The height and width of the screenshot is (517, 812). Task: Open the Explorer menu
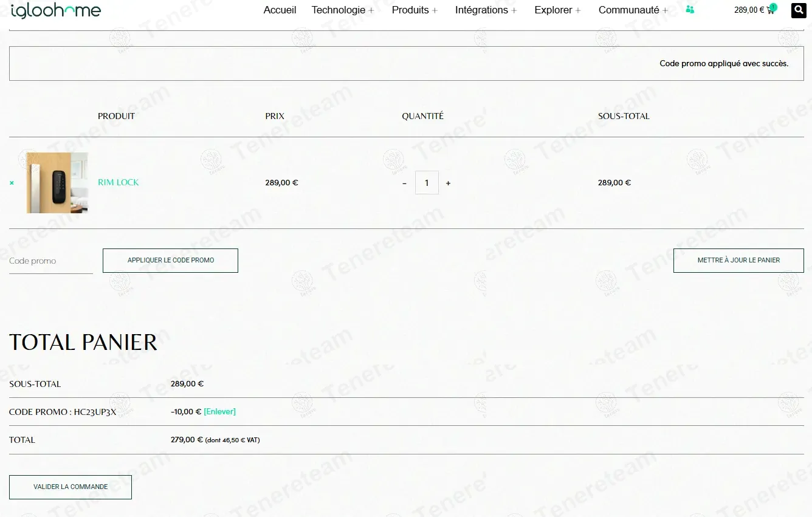pyautogui.click(x=558, y=10)
